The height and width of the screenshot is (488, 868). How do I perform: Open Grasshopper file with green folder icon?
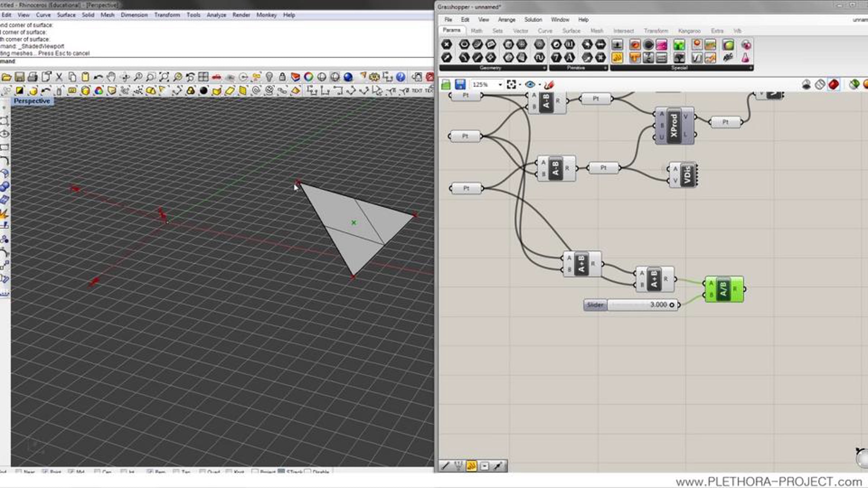pos(446,85)
